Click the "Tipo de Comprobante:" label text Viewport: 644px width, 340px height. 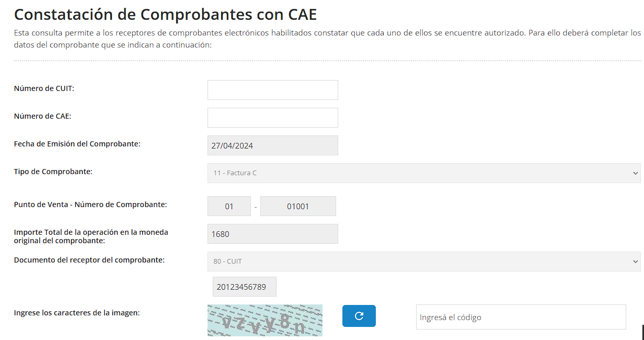coord(53,171)
